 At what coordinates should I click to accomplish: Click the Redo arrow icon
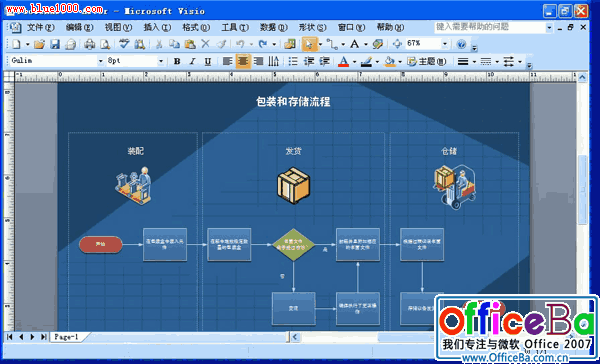[x=262, y=44]
